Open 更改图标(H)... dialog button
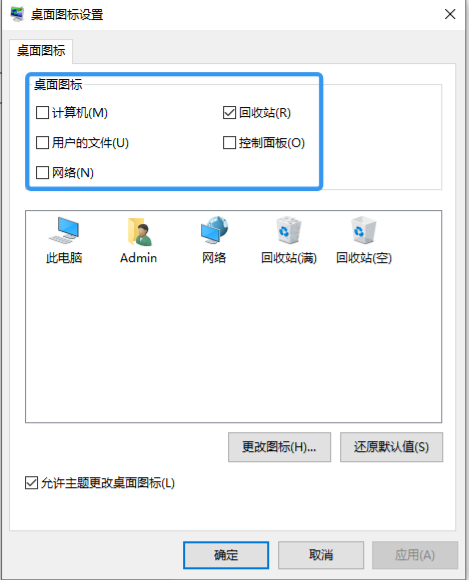Image resolution: width=469 pixels, height=580 pixels. pyautogui.click(x=279, y=447)
